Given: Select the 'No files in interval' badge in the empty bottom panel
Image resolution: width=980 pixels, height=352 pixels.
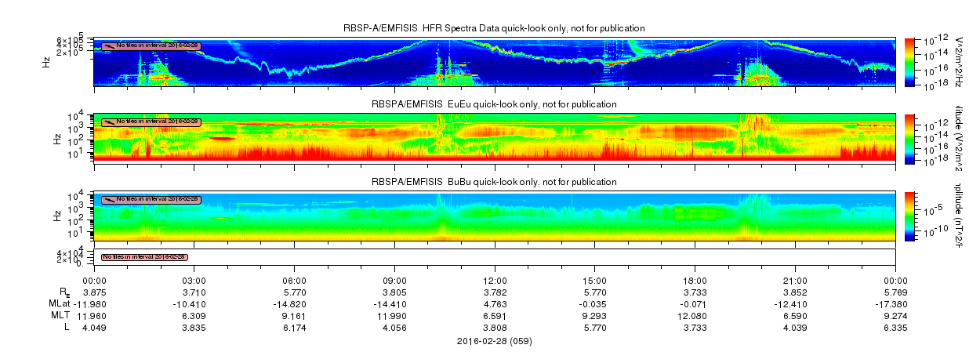Looking at the screenshot, I should point(144,256).
